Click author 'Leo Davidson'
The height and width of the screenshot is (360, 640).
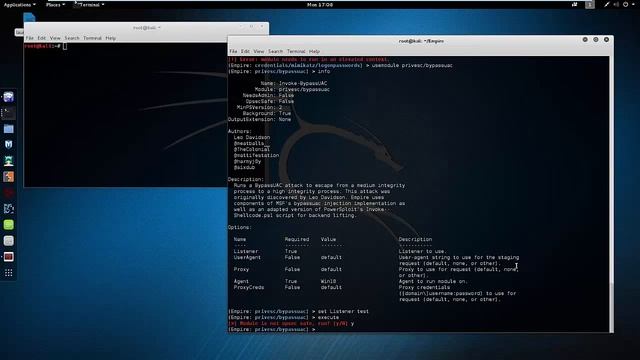tap(252, 137)
